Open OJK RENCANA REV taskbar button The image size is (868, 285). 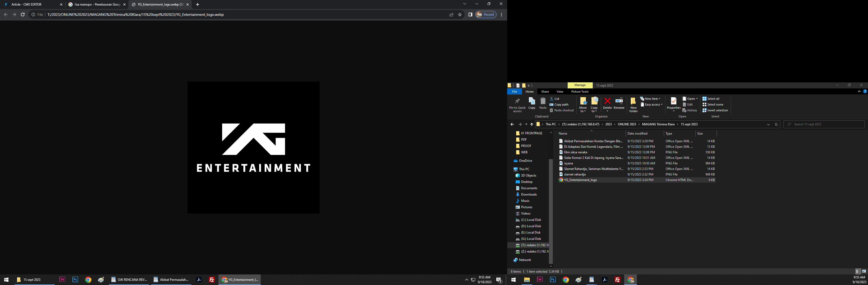129,280
